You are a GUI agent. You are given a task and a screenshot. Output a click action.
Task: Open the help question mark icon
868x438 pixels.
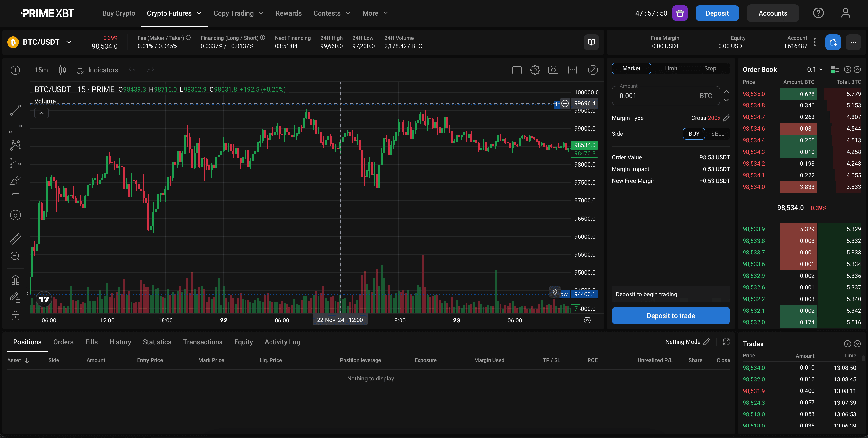(x=818, y=13)
